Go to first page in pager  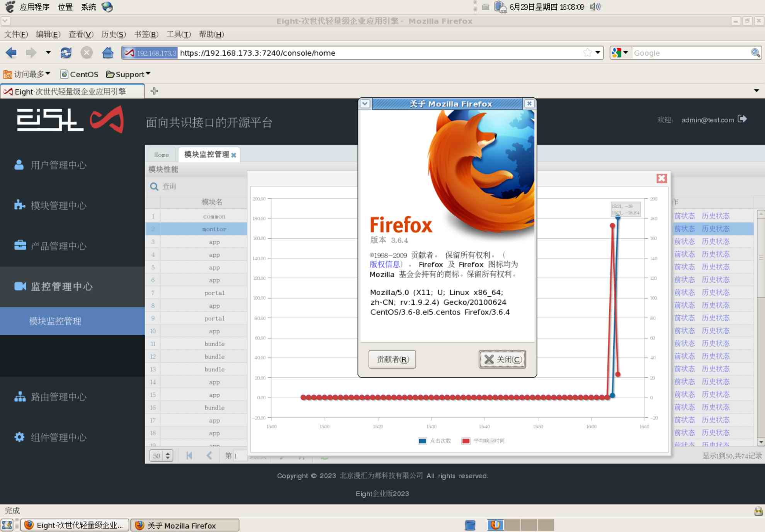[x=189, y=456]
